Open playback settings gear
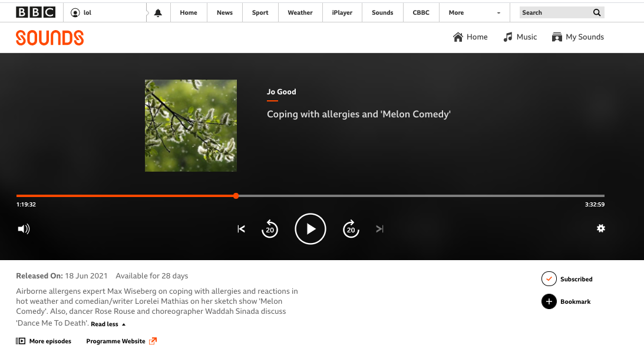 [x=600, y=228]
